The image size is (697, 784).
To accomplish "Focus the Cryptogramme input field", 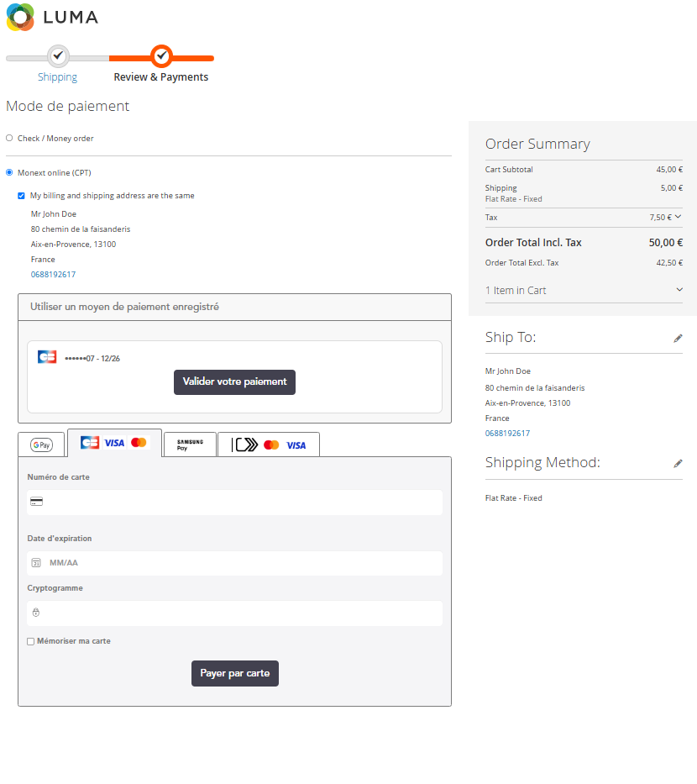I will click(234, 613).
